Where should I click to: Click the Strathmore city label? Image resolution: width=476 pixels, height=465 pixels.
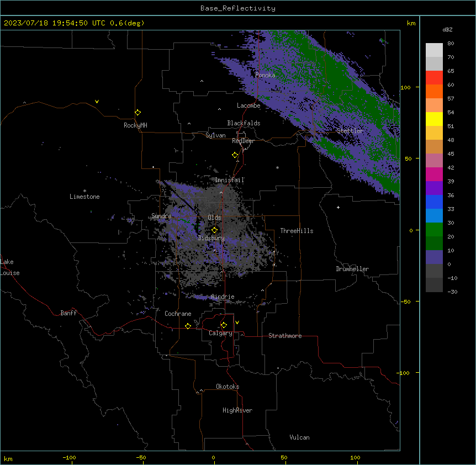pyautogui.click(x=285, y=336)
